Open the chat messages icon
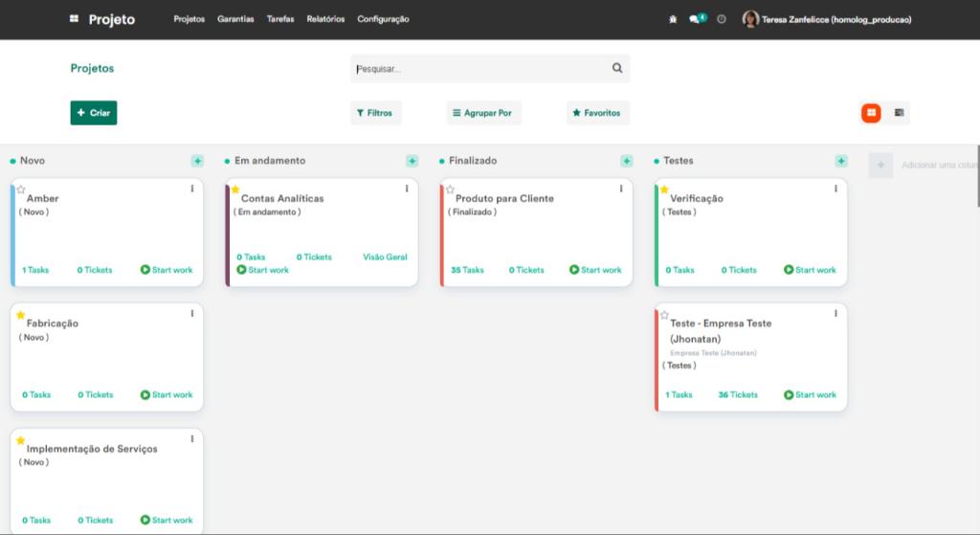 coord(696,19)
